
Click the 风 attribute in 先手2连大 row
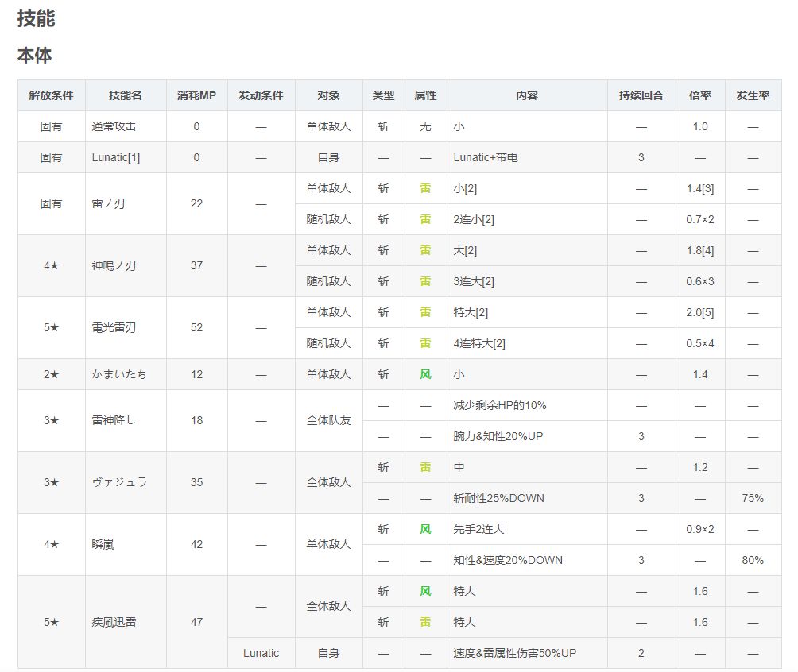(425, 530)
